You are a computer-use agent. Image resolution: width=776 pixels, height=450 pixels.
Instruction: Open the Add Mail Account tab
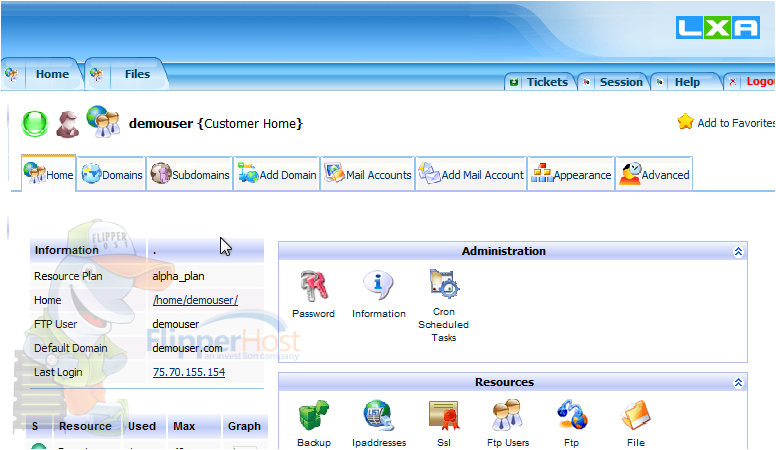(x=471, y=174)
